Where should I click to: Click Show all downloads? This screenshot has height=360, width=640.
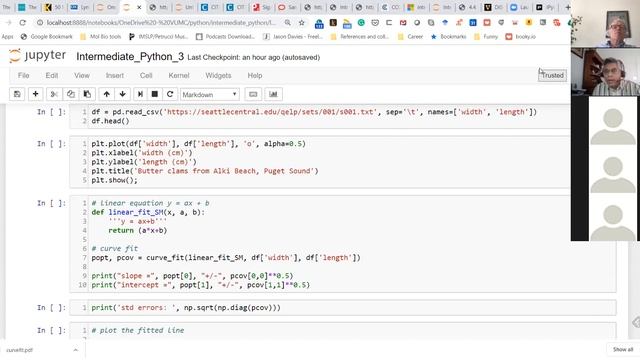(622, 349)
